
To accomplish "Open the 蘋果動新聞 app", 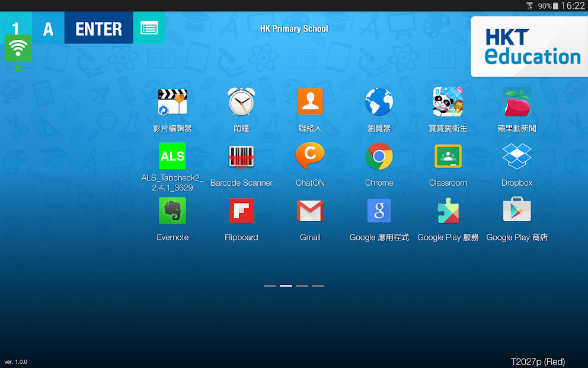I will click(517, 101).
